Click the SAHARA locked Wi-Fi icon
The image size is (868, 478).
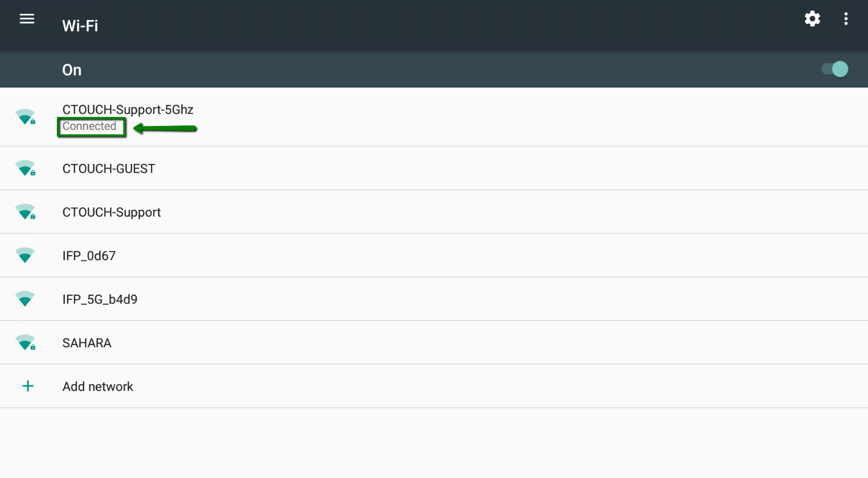pos(25,343)
